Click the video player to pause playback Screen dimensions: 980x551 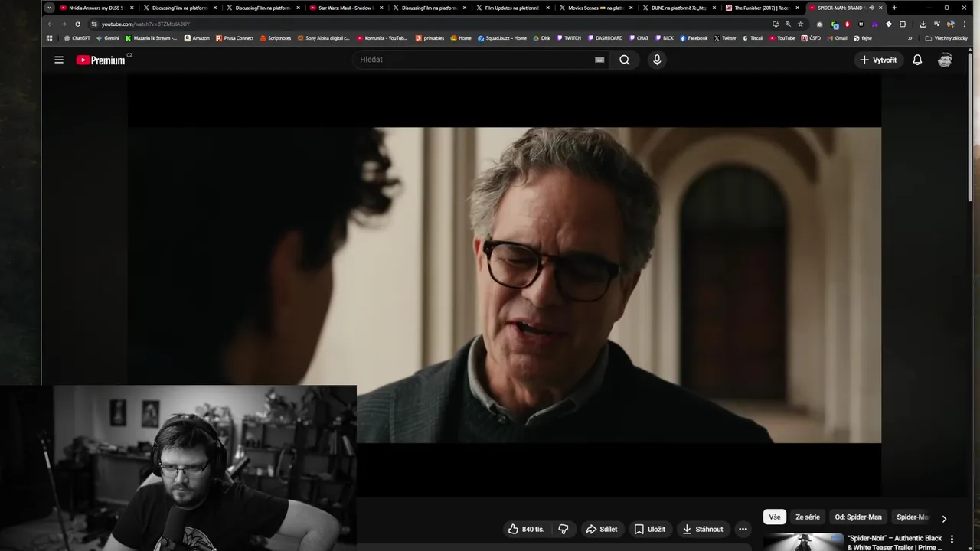[504, 285]
